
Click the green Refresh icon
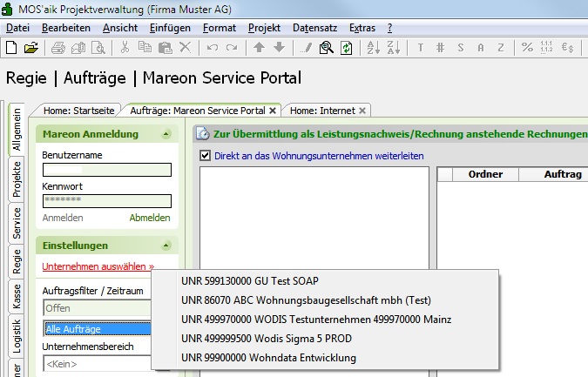pos(346,48)
